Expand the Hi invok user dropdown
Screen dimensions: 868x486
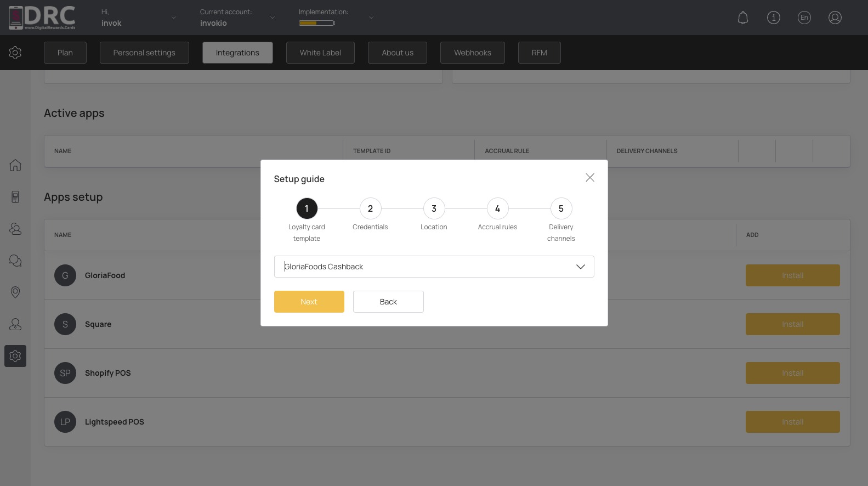[x=139, y=18]
